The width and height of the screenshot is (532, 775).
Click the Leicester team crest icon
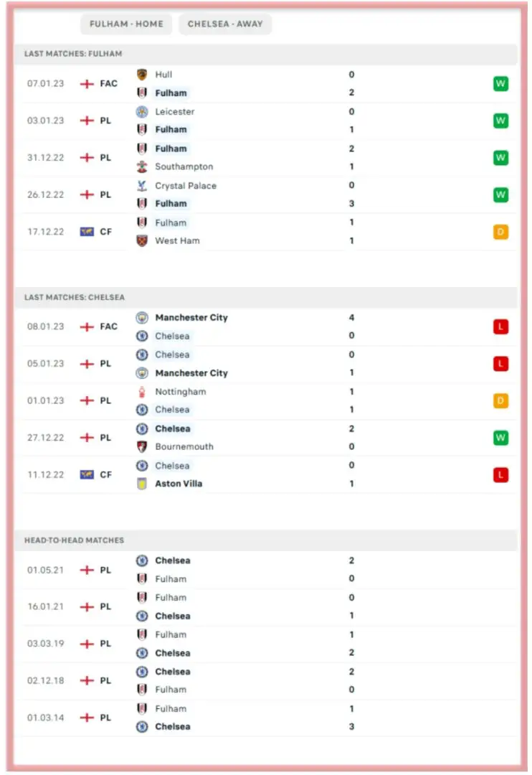tap(142, 112)
